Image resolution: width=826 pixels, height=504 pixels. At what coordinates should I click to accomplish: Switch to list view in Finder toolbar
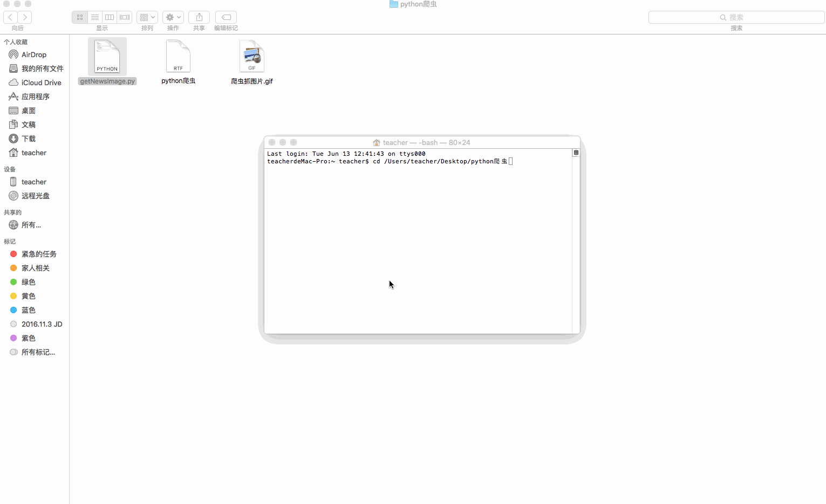95,17
